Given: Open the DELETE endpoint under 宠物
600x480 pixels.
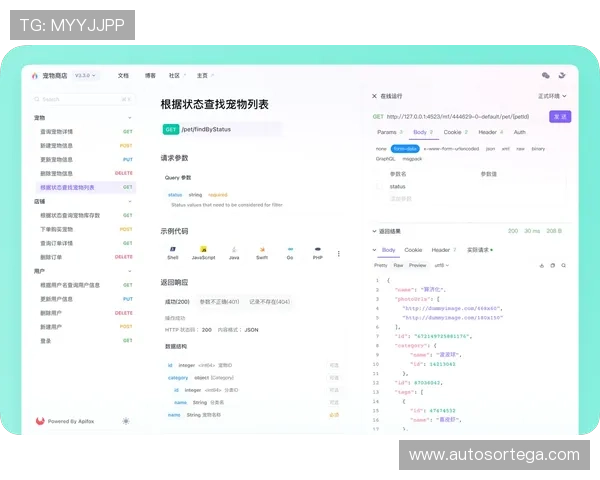Looking at the screenshot, I should pos(86,173).
